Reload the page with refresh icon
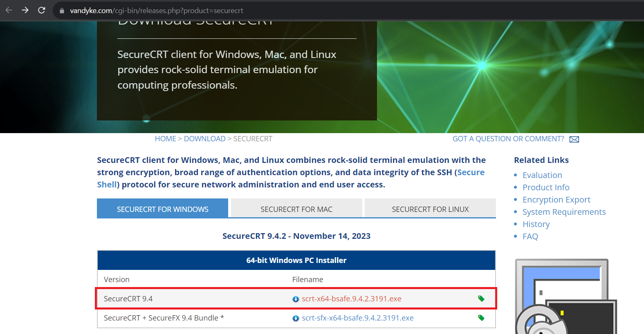Screen dimensions: 644x334 (x=42, y=10)
